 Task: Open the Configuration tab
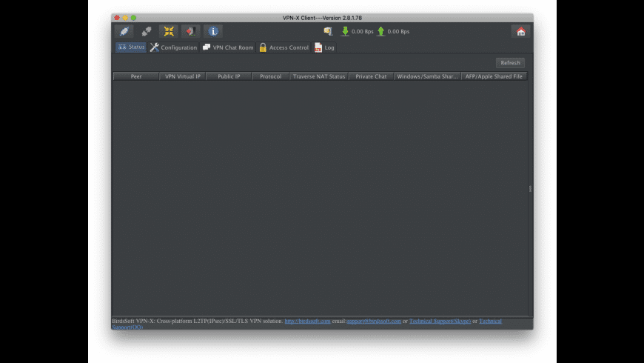click(173, 47)
